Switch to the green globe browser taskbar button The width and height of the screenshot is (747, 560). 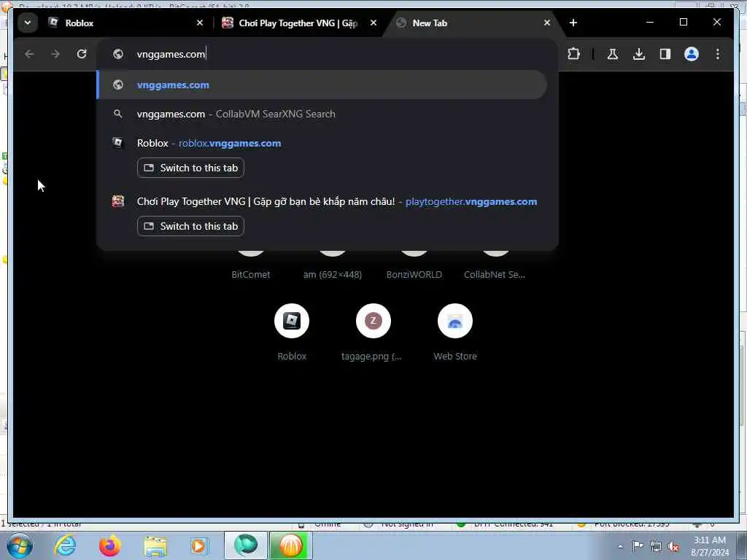tap(246, 545)
